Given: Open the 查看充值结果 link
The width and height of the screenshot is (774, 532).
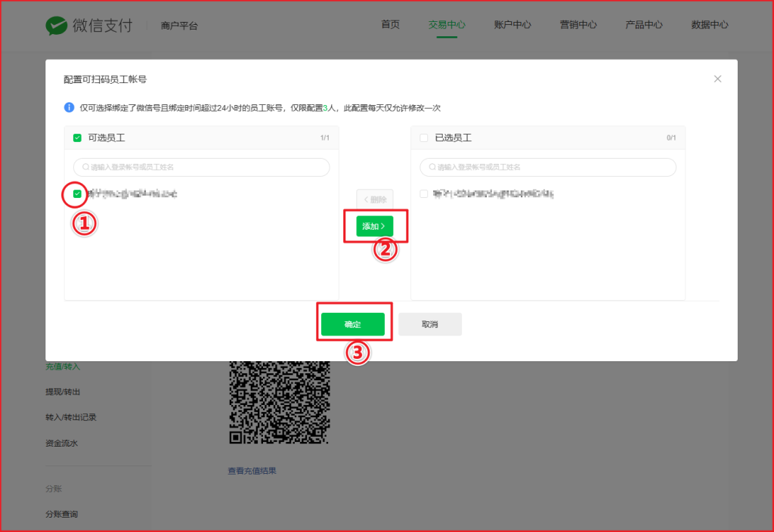Looking at the screenshot, I should point(252,471).
